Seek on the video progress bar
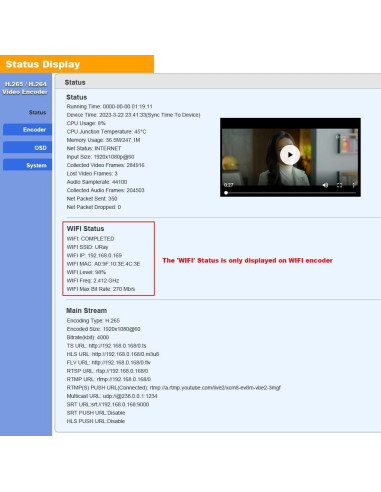The height and width of the screenshot is (492, 381). [x=290, y=193]
